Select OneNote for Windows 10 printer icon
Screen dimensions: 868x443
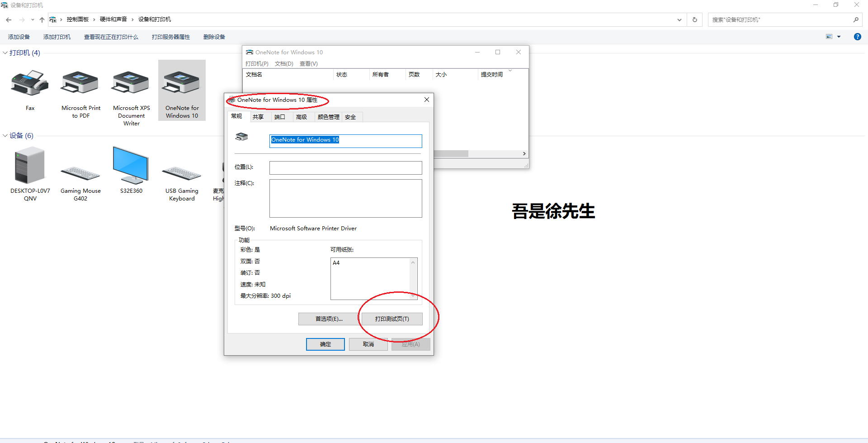tap(182, 83)
